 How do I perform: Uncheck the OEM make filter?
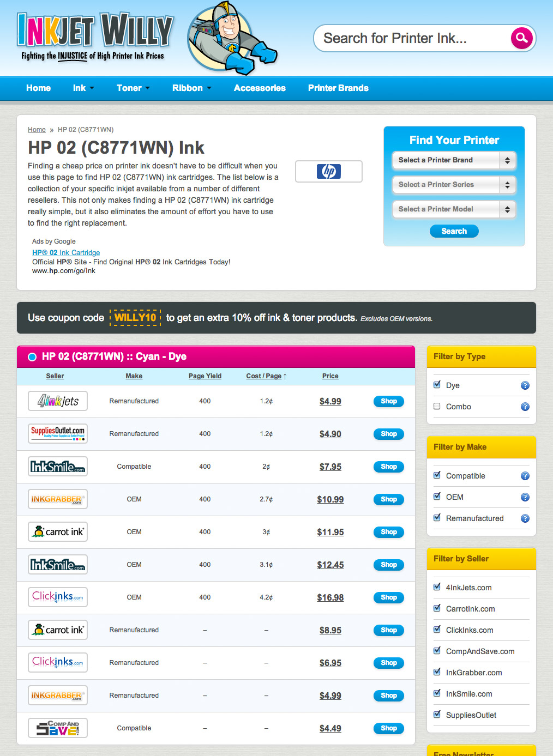click(x=437, y=497)
